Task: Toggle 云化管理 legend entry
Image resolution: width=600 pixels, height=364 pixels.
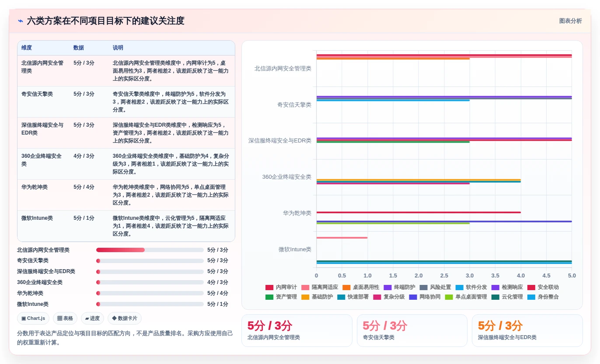Action: [507, 297]
